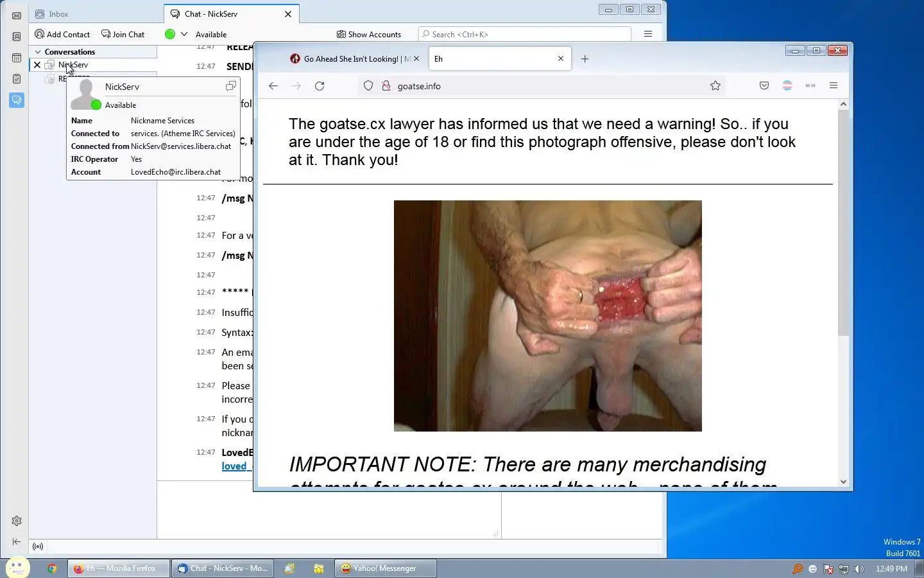Select the Chat sidebar icon
Image resolution: width=924 pixels, height=578 pixels.
click(x=17, y=100)
